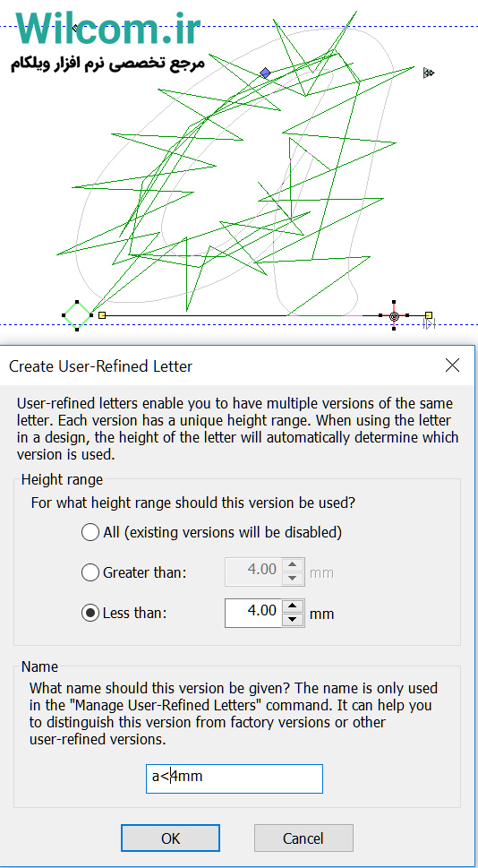Click up arrow of Greater than spinner
The width and height of the screenshot is (478, 868).
click(293, 565)
